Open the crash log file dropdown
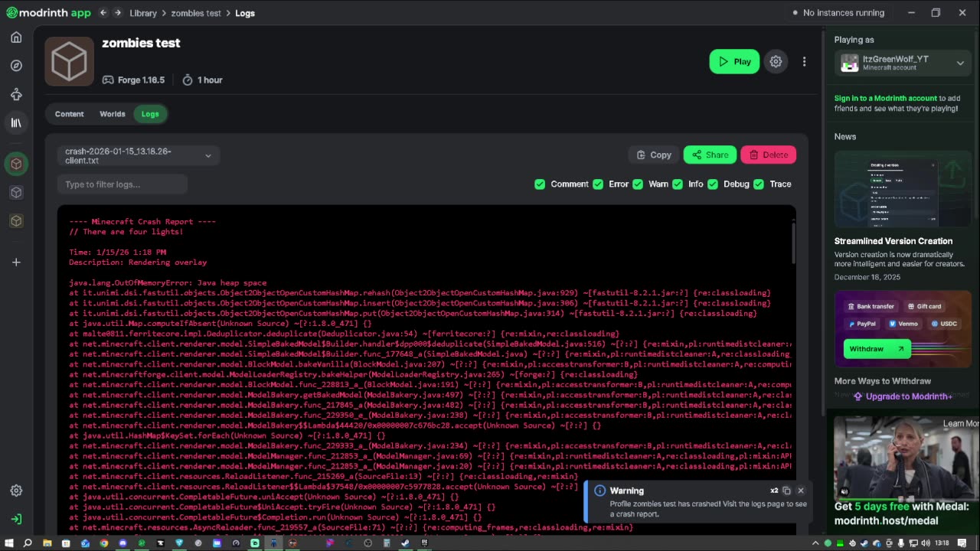The width and height of the screenshot is (980, 551). [x=139, y=156]
